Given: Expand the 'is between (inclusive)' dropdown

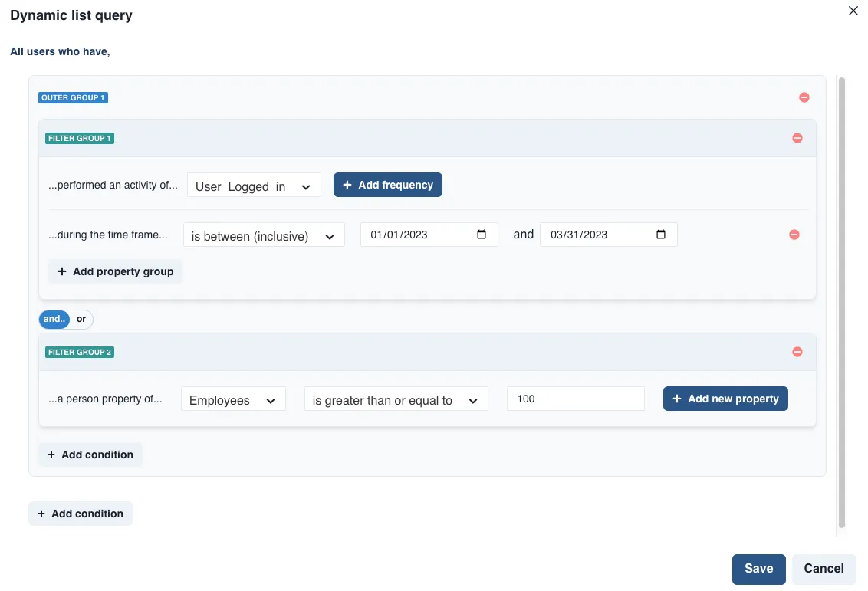Looking at the screenshot, I should [264, 235].
